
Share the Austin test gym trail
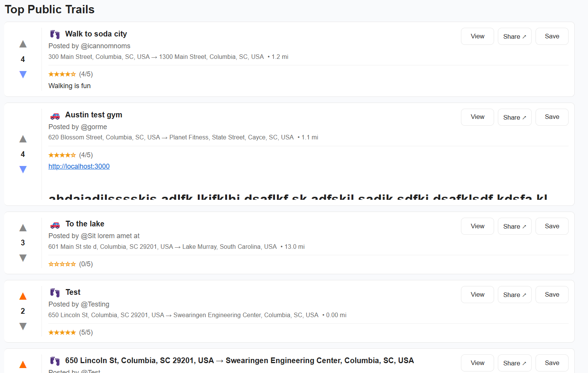coord(515,117)
